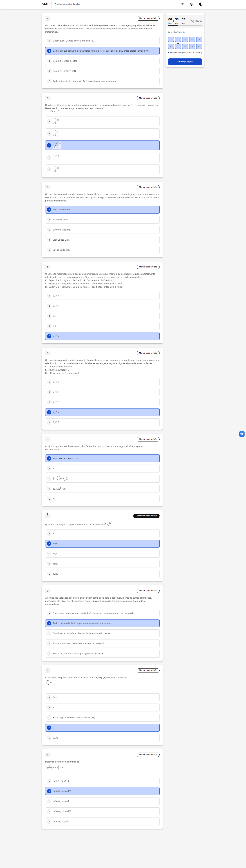Open question 4 from the question grid
246x868 pixels.
click(x=192, y=39)
